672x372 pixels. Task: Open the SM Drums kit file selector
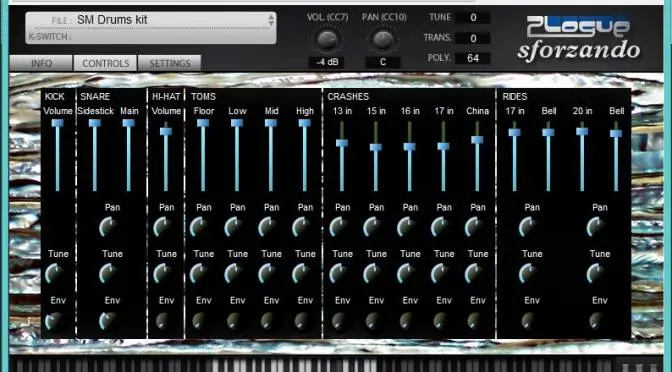[150, 20]
